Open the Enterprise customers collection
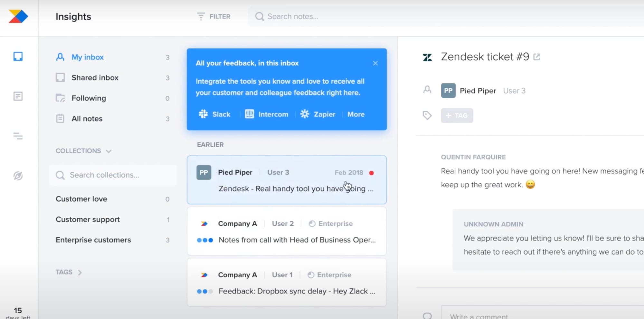The image size is (644, 319). click(x=113, y=240)
